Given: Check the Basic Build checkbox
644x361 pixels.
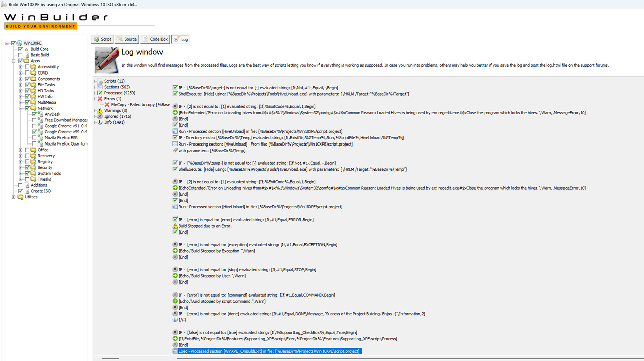Looking at the screenshot, I should tap(20, 55).
